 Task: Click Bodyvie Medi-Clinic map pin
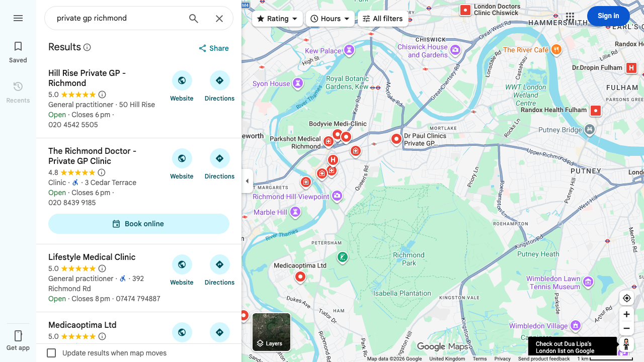(338, 134)
